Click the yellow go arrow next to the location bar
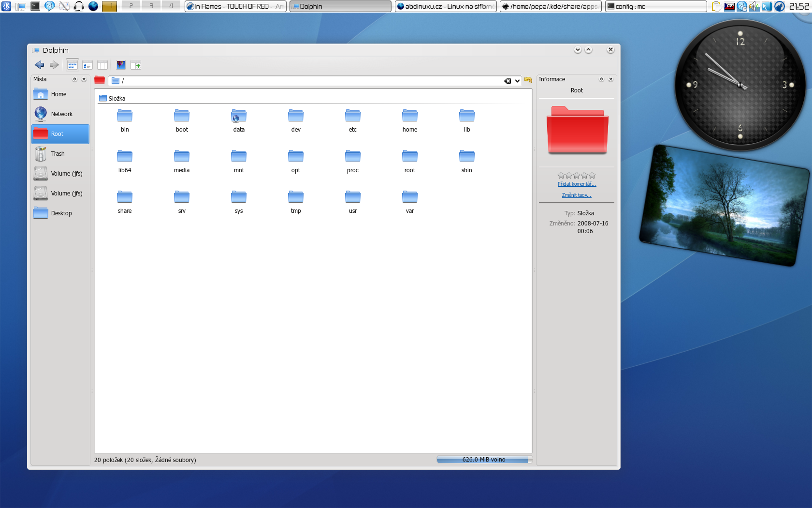Image resolution: width=812 pixels, height=508 pixels. tap(528, 80)
